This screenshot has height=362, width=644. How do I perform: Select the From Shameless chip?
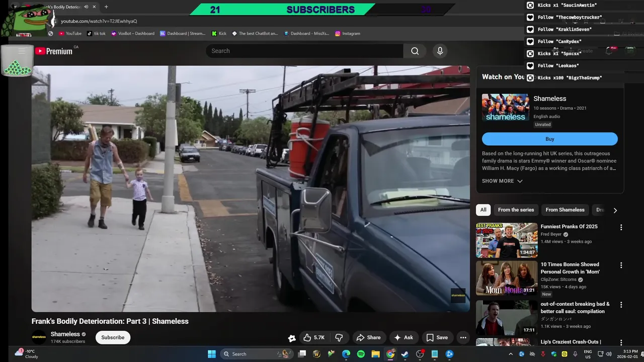pos(565,210)
